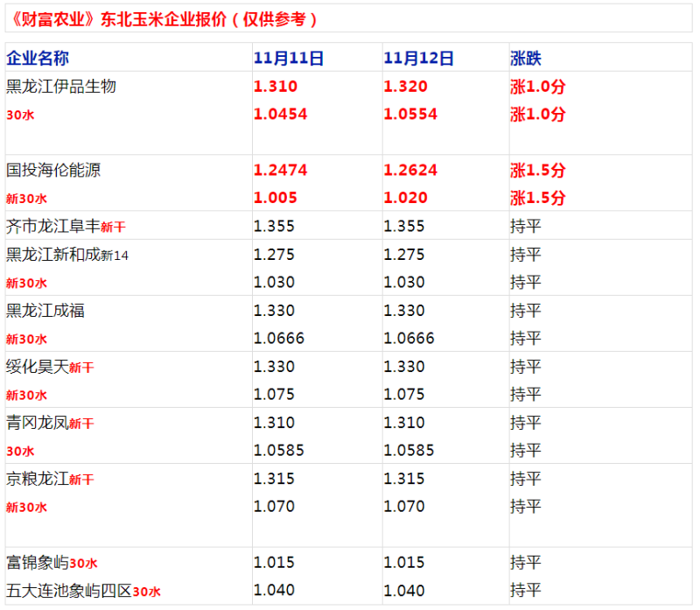Image resolution: width=700 pixels, height=610 pixels.
Task: Select the price value 1.005
Action: tap(275, 198)
